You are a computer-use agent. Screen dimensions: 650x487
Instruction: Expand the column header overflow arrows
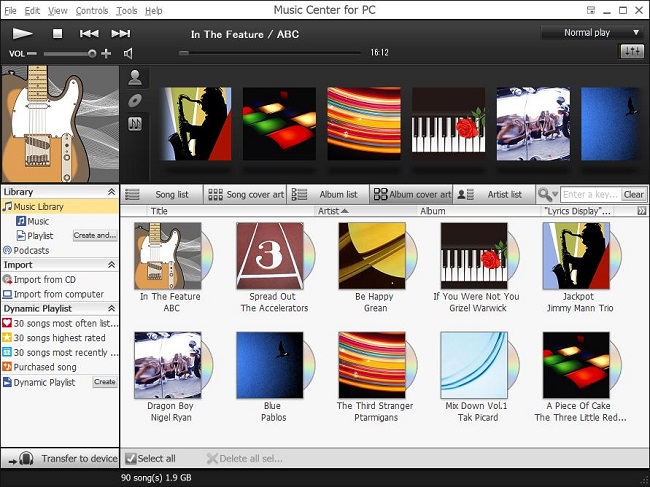641,211
